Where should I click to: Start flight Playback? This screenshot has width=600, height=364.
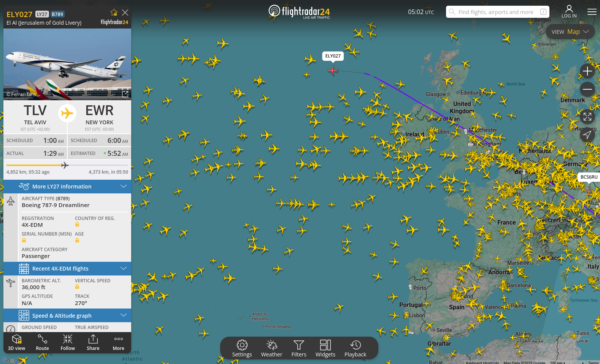tap(356, 348)
